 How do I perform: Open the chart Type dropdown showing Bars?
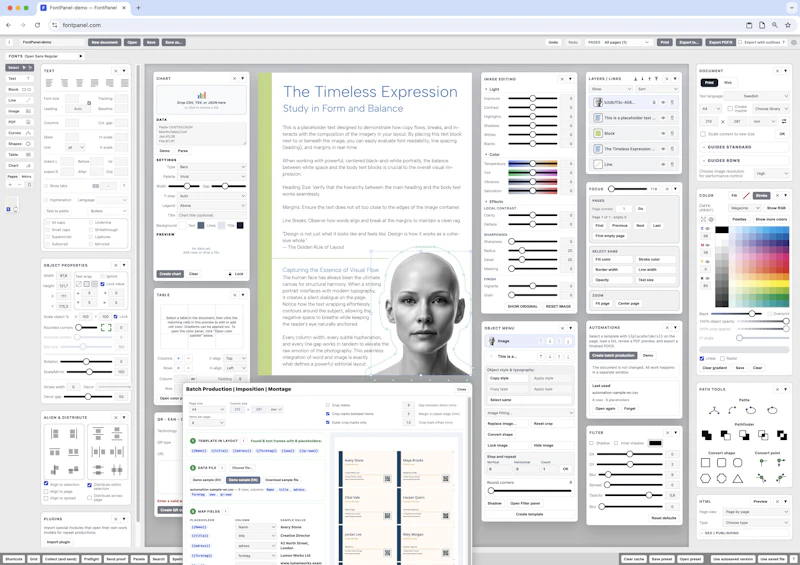[212, 167]
